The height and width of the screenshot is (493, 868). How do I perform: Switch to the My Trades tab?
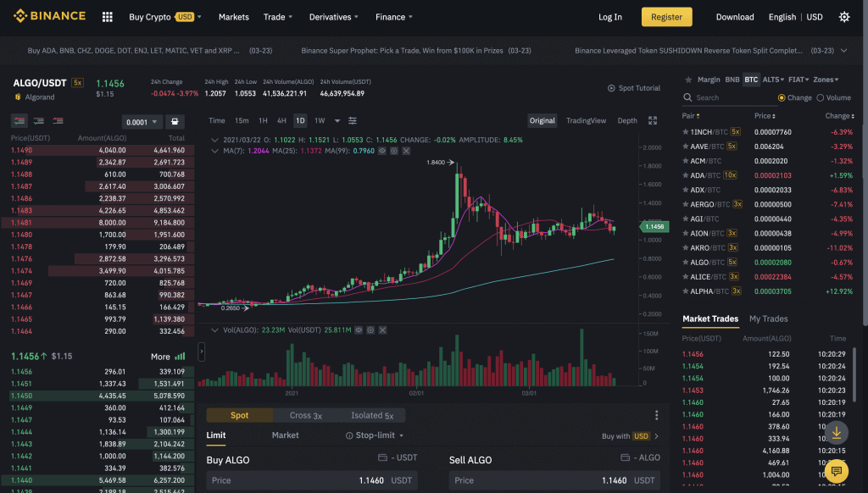click(x=768, y=319)
